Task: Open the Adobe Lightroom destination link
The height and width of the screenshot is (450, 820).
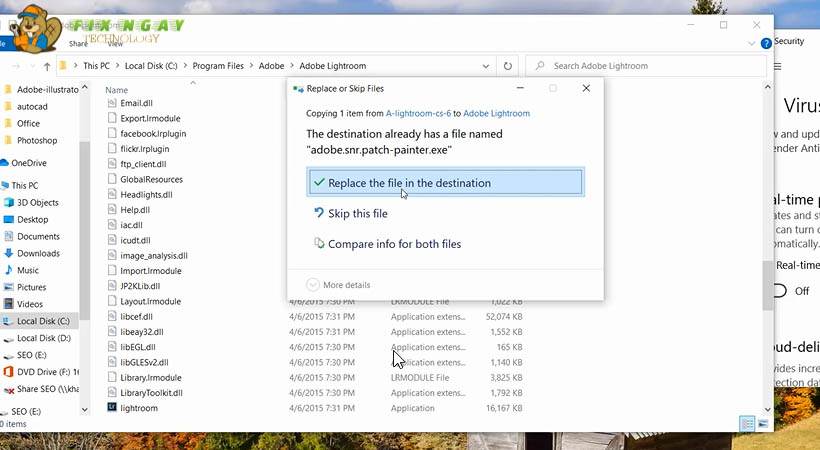Action: [x=496, y=113]
